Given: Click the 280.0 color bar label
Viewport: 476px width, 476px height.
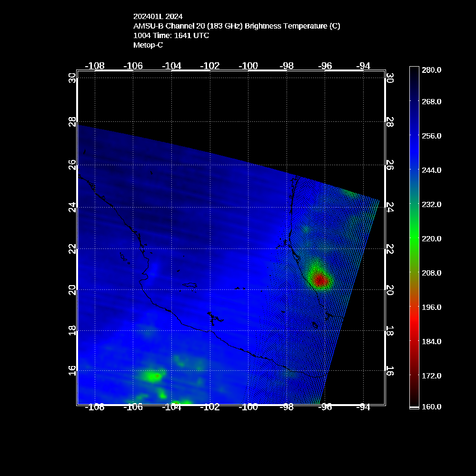Looking at the screenshot, I should point(431,70).
